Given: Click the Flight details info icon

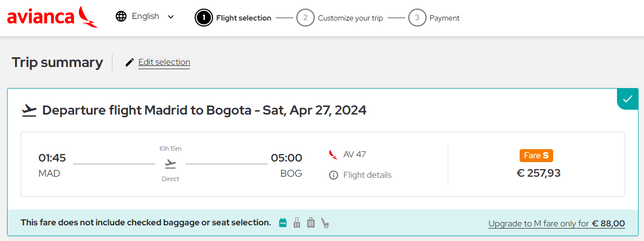Looking at the screenshot, I should point(334,175).
